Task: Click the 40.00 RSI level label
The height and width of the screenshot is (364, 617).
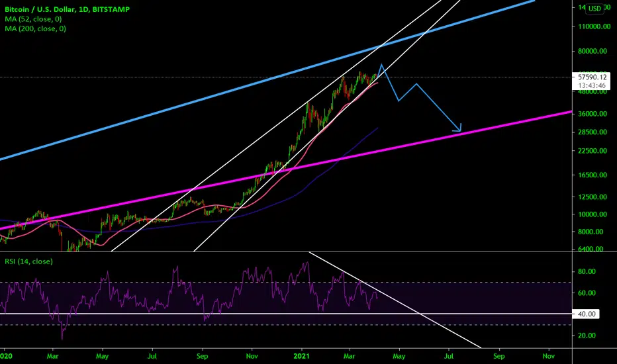Action: pos(587,314)
